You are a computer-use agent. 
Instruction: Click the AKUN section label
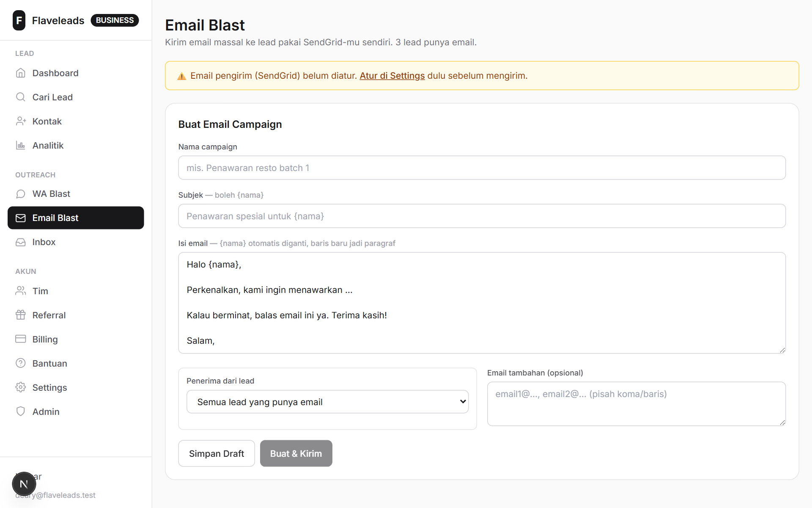pos(26,271)
